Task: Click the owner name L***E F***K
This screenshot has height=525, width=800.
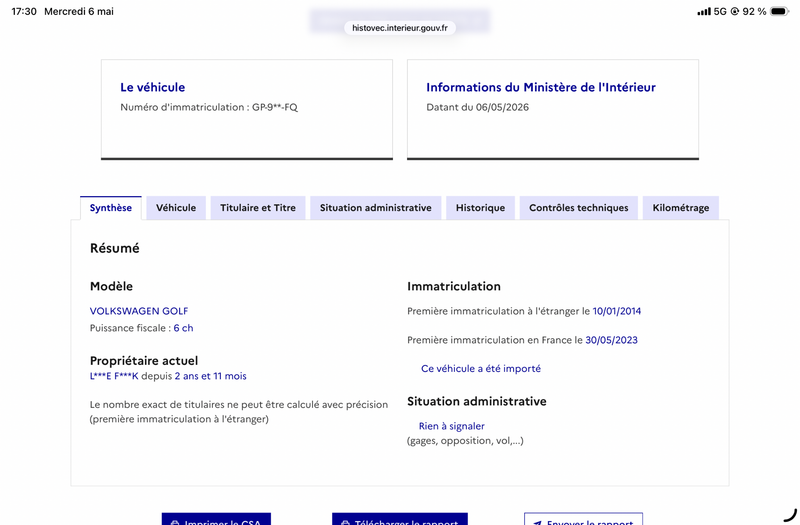Action: tap(114, 376)
